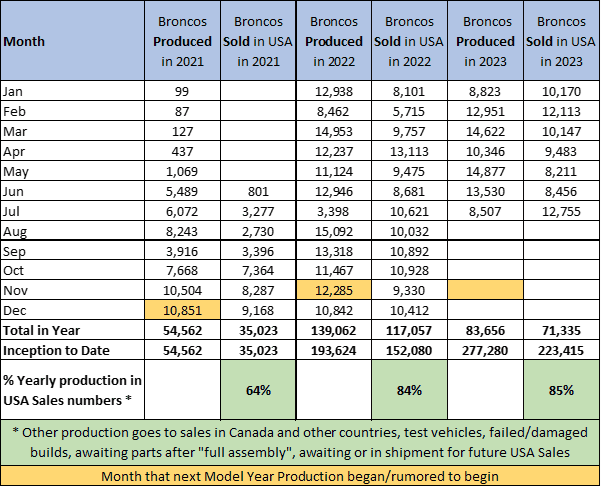Viewport: 601px width, 487px height.
Task: Select cell with value 14,877
Action: pos(485,171)
